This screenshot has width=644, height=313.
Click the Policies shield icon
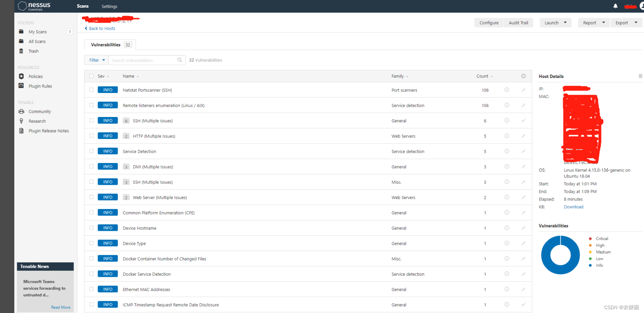pyautogui.click(x=21, y=76)
